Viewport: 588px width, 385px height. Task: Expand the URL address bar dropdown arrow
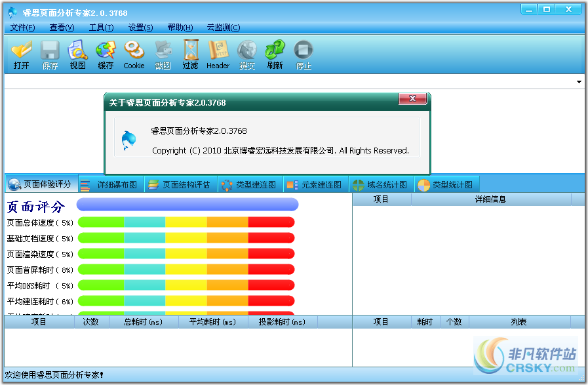tap(579, 82)
